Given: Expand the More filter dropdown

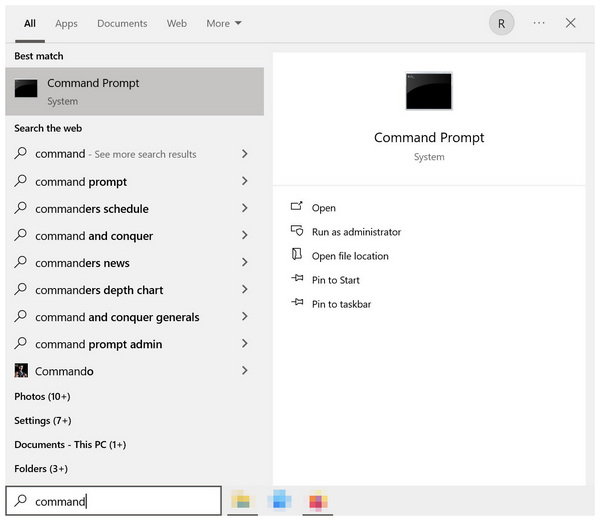Looking at the screenshot, I should point(224,23).
